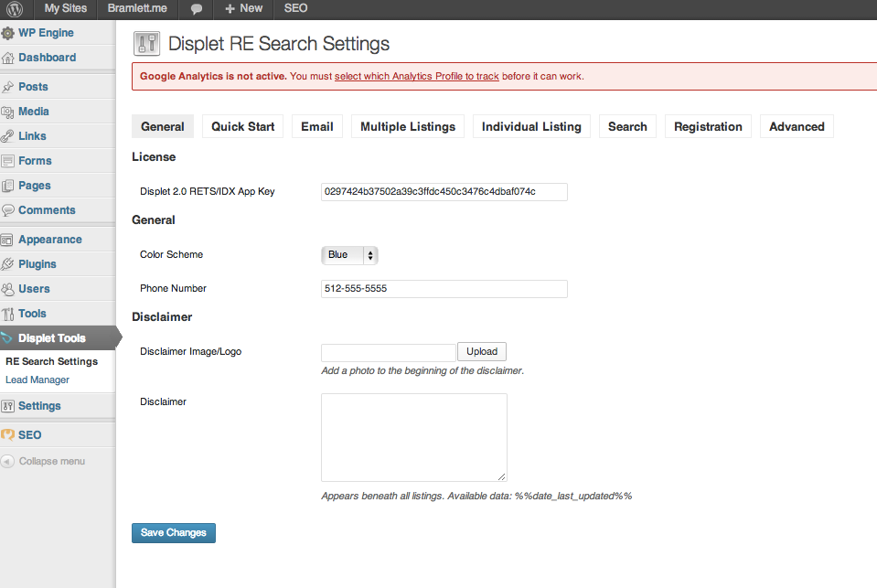Switch to the Multiple Listings tab
Viewport: 877px width, 588px height.
(x=408, y=126)
